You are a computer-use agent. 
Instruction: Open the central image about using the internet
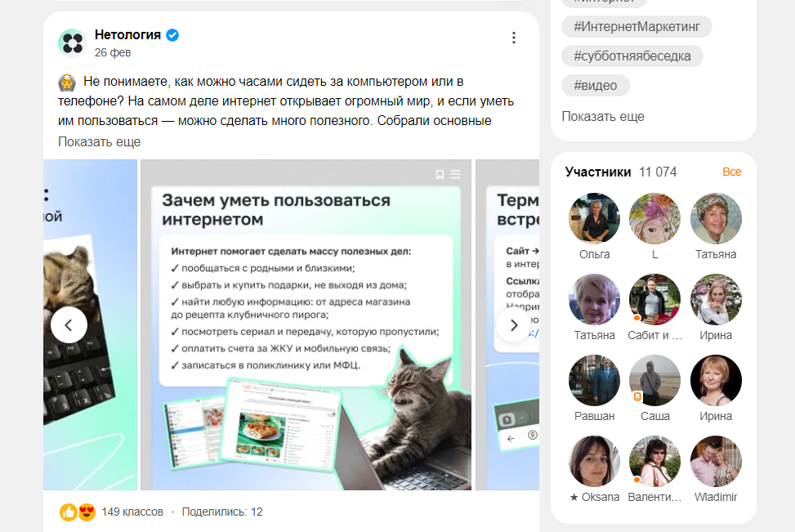[306, 324]
